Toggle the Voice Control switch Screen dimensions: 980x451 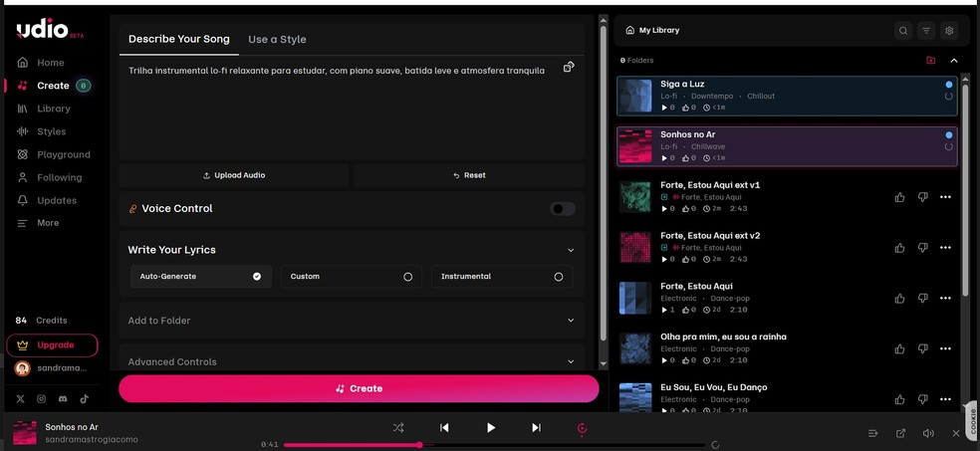pyautogui.click(x=563, y=209)
